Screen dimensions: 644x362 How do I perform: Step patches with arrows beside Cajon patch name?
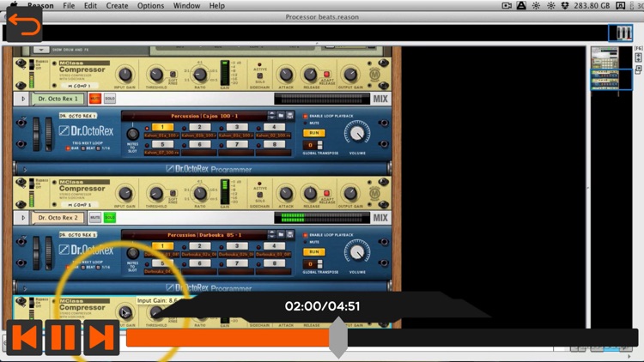[x=271, y=116]
